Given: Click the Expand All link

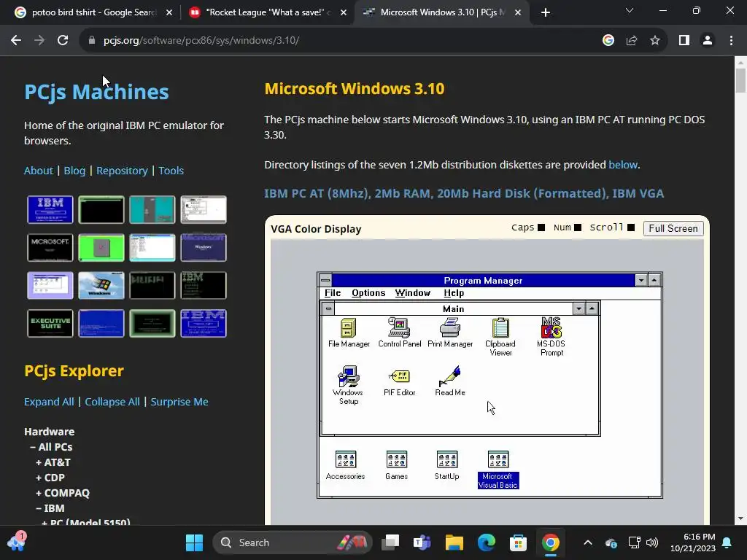Looking at the screenshot, I should (x=49, y=402).
